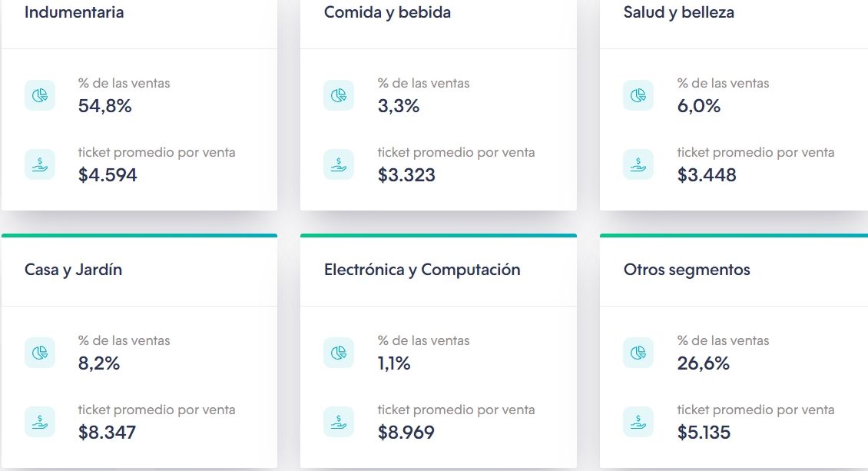Click pie chart icon in Comida y bebida
868x471 pixels.
339,95
